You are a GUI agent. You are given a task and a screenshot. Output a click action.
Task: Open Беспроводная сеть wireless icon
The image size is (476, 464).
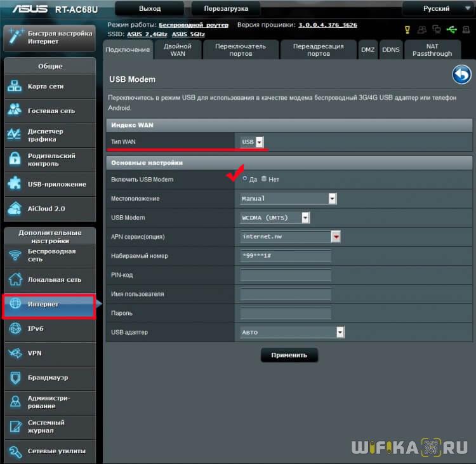tap(15, 255)
